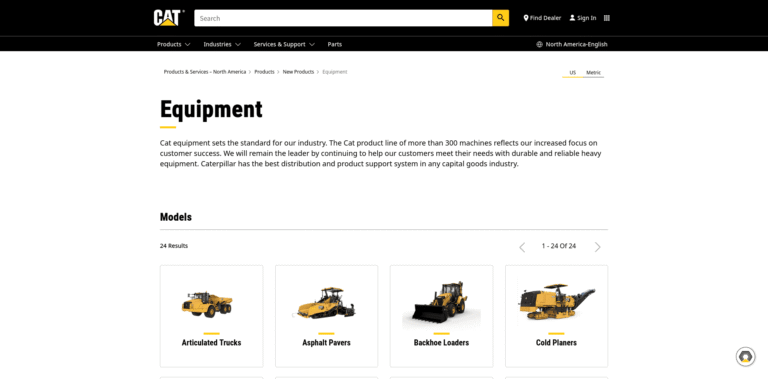Click the globe icon for region
This screenshot has width=768, height=379.
click(x=539, y=44)
